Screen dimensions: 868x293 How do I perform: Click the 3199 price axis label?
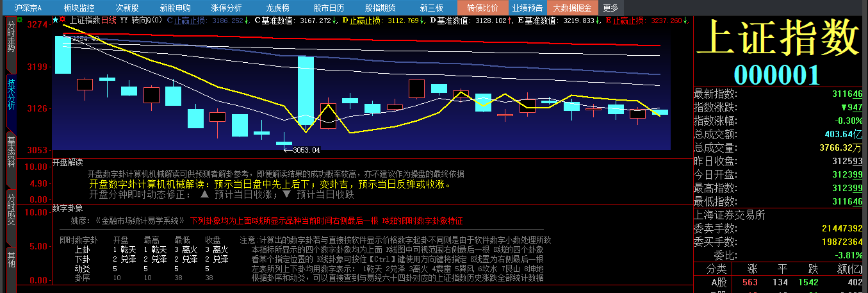pyautogui.click(x=37, y=67)
